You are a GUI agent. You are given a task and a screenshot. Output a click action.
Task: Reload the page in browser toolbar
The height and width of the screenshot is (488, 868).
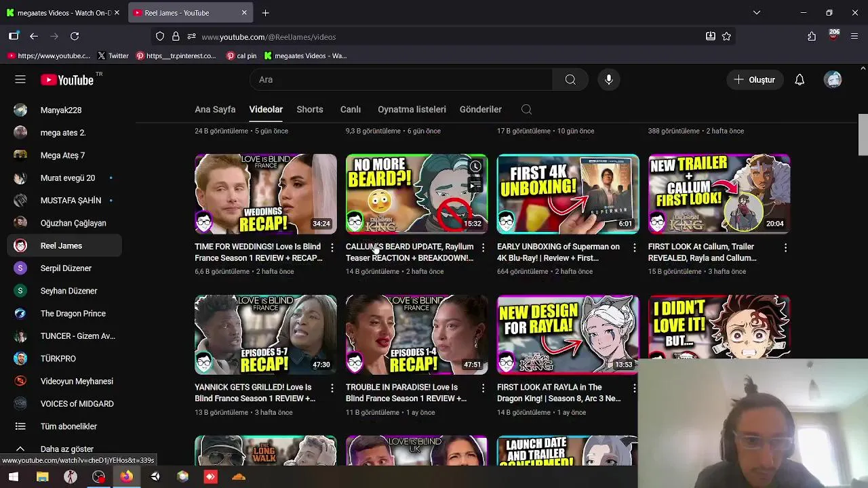[x=75, y=36]
